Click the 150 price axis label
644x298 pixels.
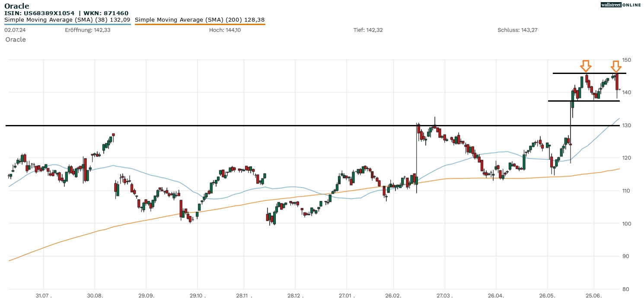pyautogui.click(x=626, y=60)
